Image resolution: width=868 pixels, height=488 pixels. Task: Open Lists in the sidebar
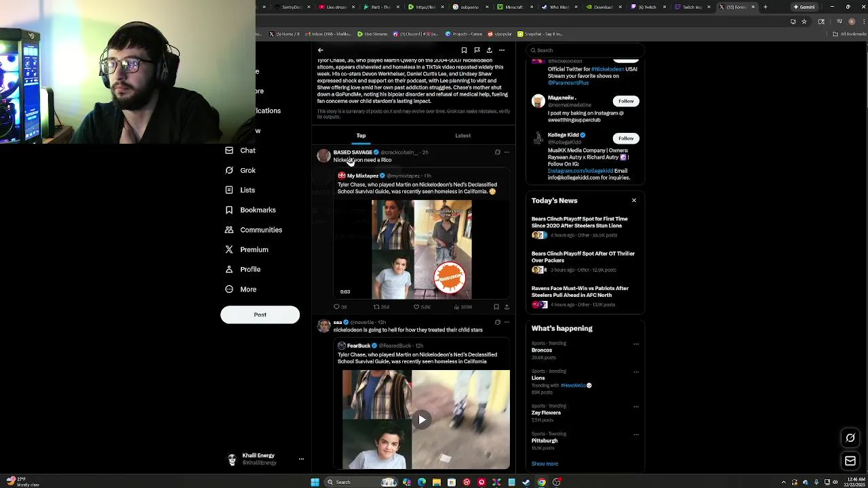240,190
